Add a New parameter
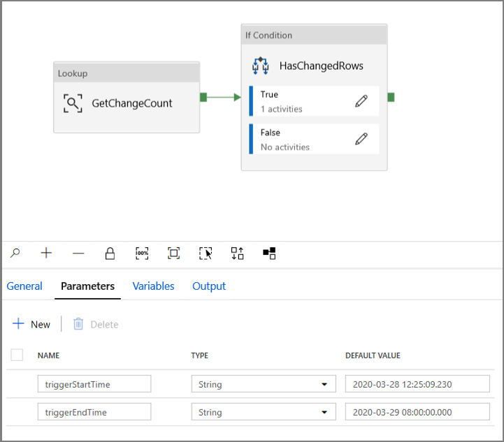This screenshot has height=442, width=504. click(32, 324)
